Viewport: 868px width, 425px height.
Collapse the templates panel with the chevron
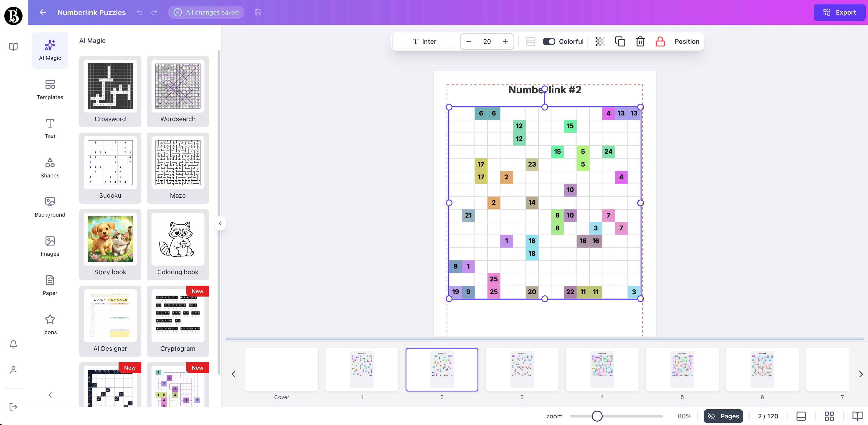(220, 223)
